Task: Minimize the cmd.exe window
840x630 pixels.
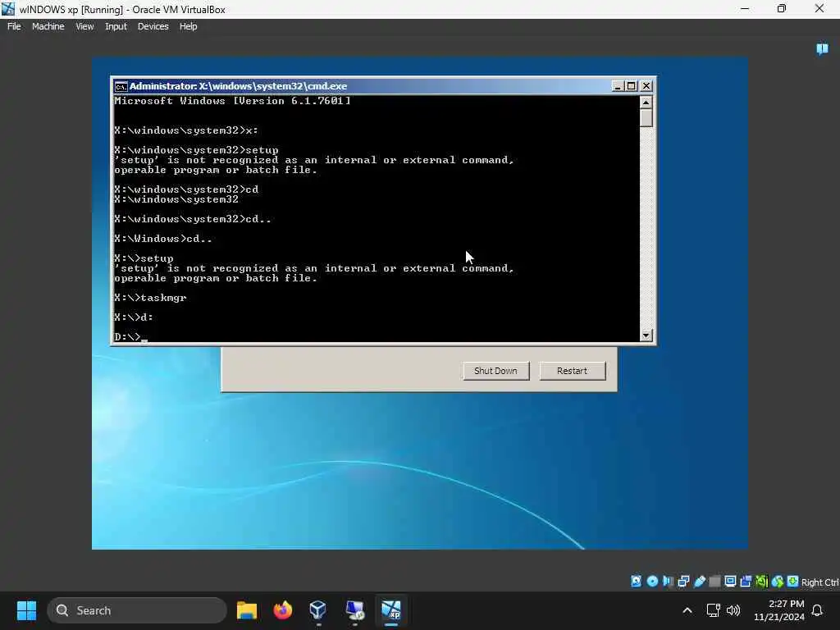Action: [x=618, y=85]
